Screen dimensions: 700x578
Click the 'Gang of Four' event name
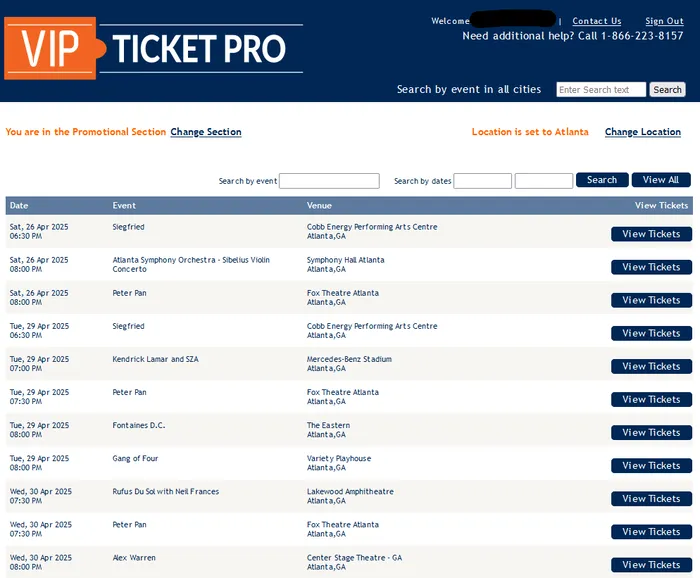(135, 458)
